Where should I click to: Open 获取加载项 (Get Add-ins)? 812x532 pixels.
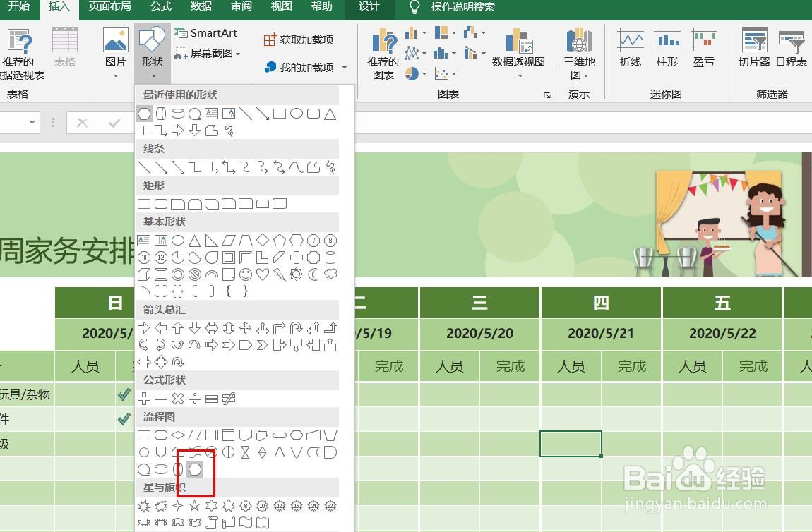tap(298, 40)
